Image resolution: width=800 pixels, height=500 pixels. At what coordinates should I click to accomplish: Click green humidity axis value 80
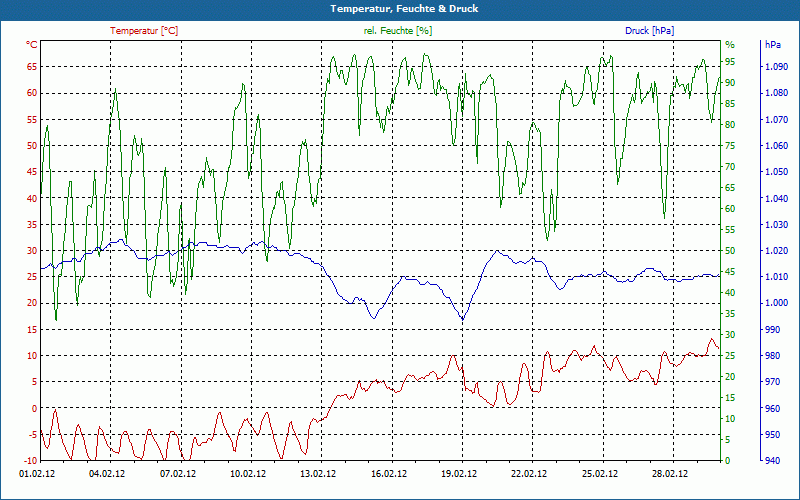coord(731,124)
